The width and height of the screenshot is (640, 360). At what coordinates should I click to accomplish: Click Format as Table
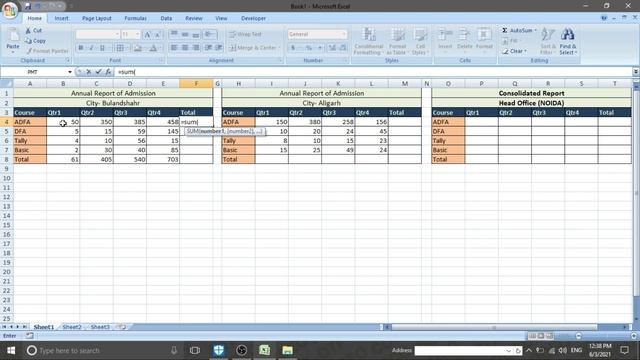pyautogui.click(x=397, y=41)
